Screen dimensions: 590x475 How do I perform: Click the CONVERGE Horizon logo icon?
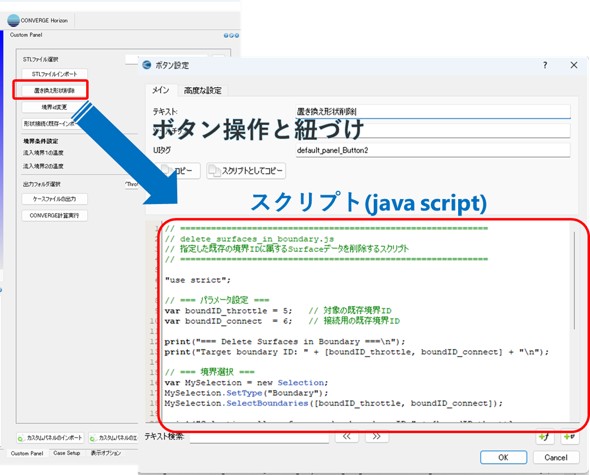point(13,20)
